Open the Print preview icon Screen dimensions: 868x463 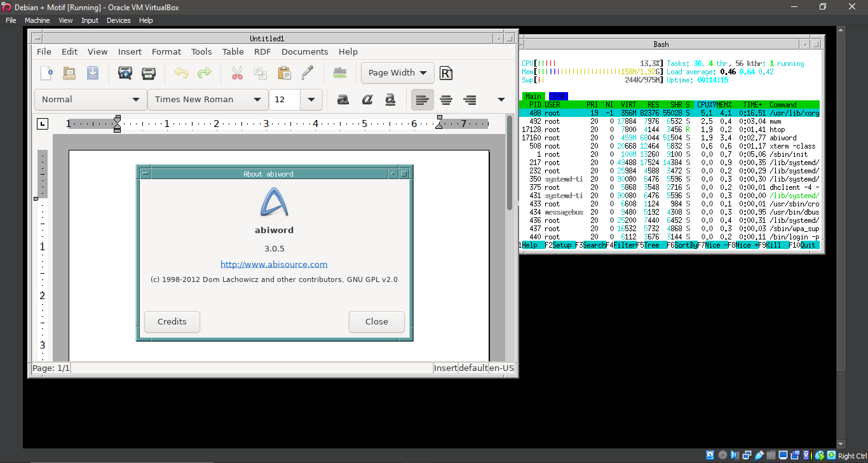pyautogui.click(x=125, y=73)
